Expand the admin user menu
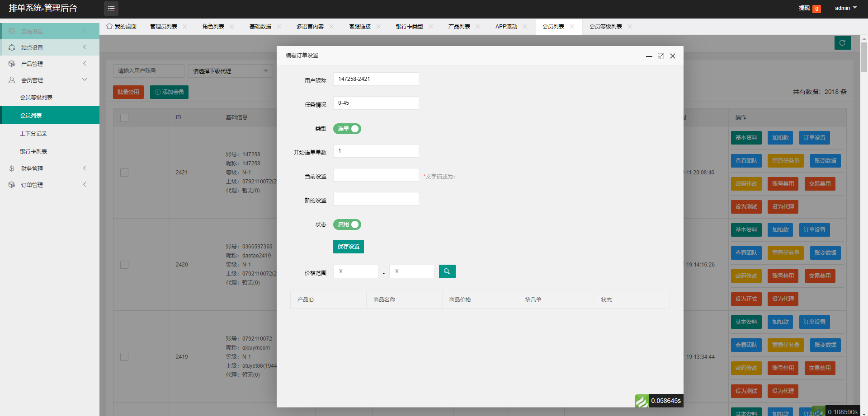Screen dimensions: 868x416 845,8
